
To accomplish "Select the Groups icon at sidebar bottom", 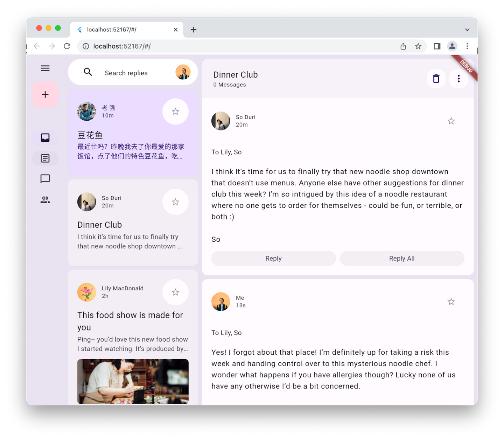I will tap(45, 199).
